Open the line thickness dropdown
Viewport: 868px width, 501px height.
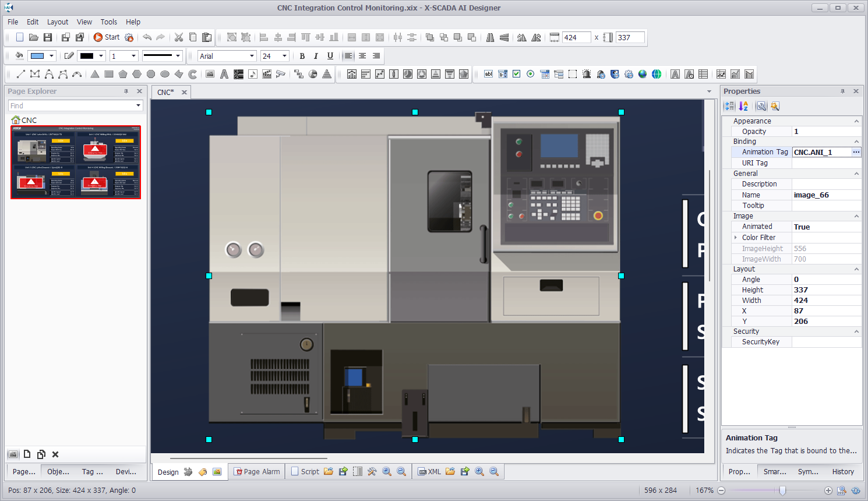pyautogui.click(x=133, y=56)
